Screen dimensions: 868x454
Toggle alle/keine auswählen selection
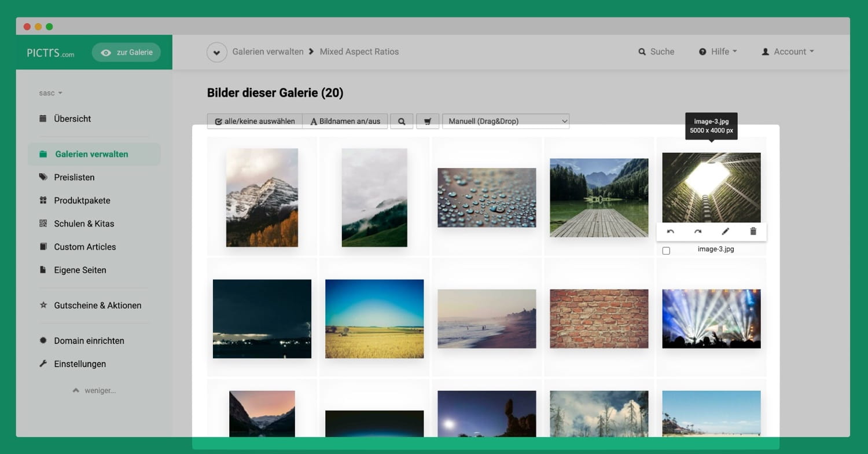255,122
